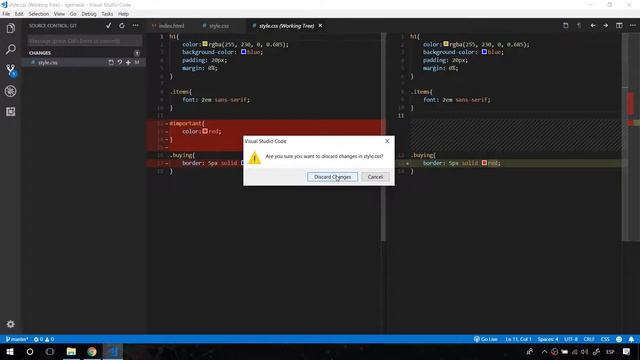Viewport: 640px width, 360px height.
Task: Open the View menu
Action: point(59,14)
